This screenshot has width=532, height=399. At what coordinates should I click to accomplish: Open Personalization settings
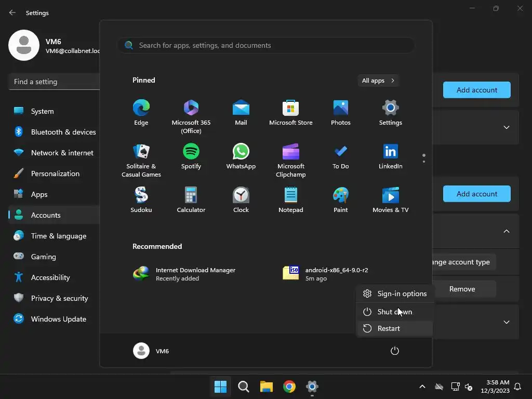click(54, 174)
